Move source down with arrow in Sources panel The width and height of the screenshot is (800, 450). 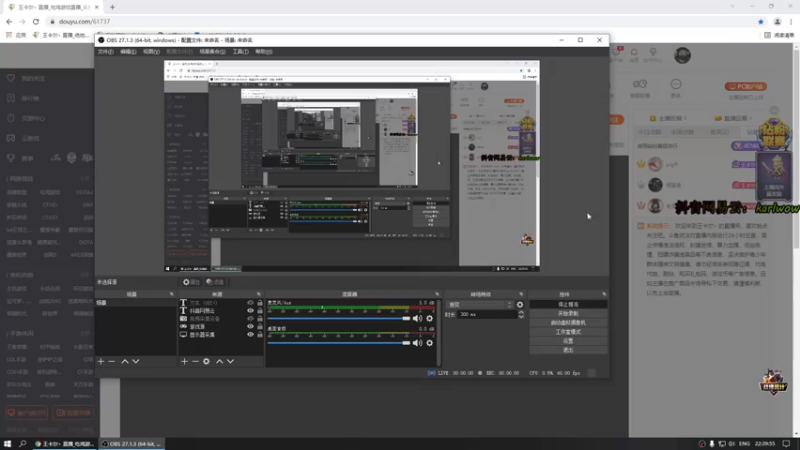click(231, 361)
